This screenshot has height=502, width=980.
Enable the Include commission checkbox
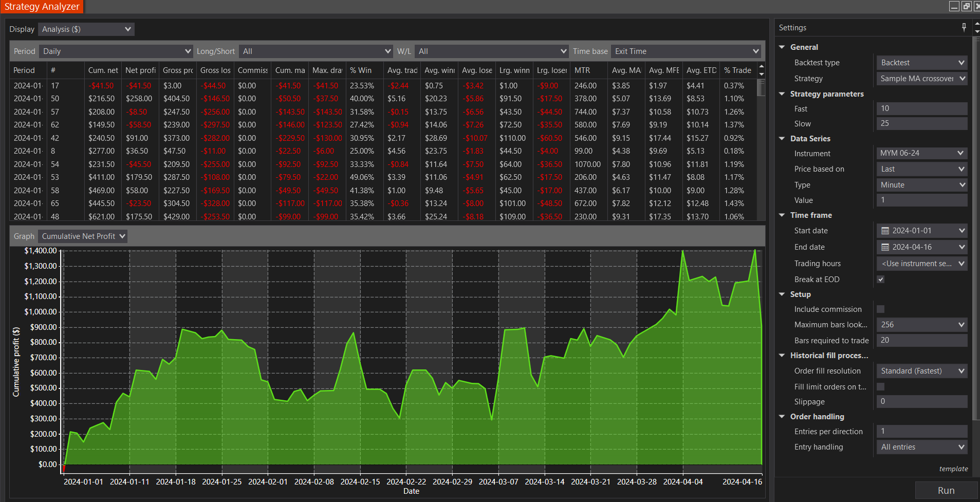coord(881,309)
